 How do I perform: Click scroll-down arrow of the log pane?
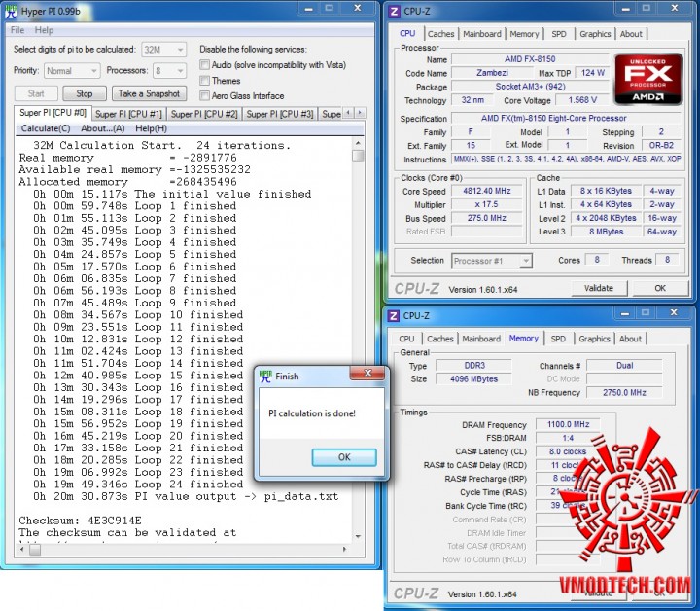pos(358,536)
